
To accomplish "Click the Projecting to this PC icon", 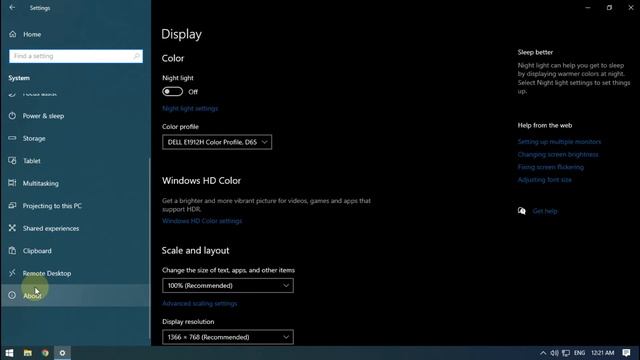I will (12, 205).
